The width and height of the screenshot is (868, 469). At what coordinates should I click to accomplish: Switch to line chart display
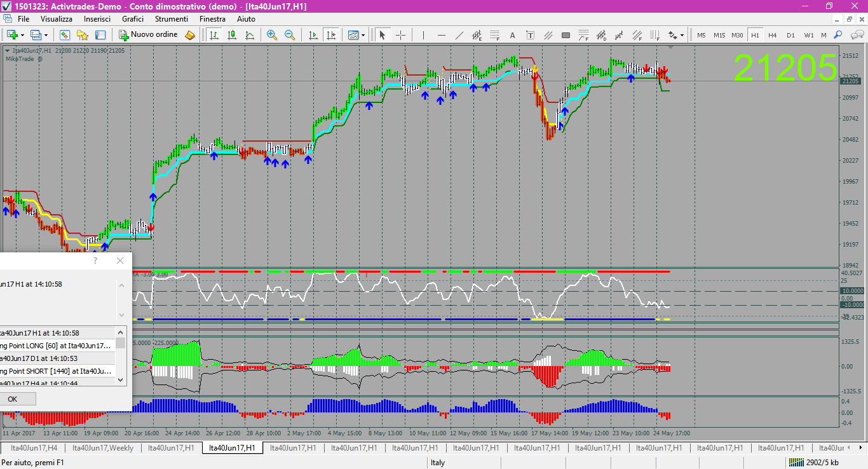click(250, 35)
